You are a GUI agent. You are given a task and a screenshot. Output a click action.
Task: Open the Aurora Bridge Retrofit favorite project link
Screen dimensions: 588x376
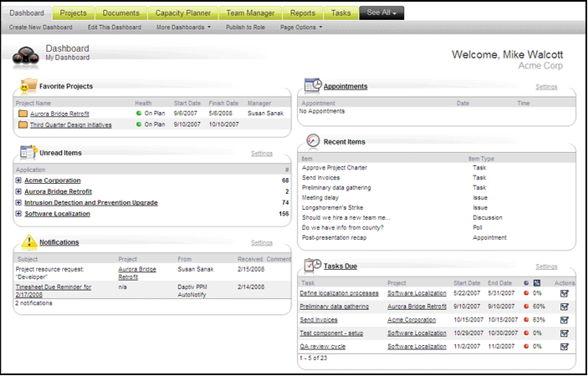pos(59,114)
